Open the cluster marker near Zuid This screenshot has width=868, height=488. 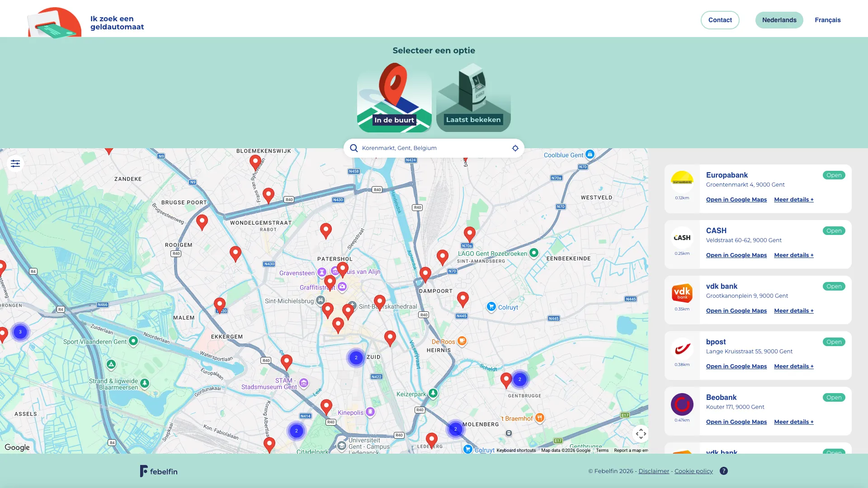(x=356, y=358)
